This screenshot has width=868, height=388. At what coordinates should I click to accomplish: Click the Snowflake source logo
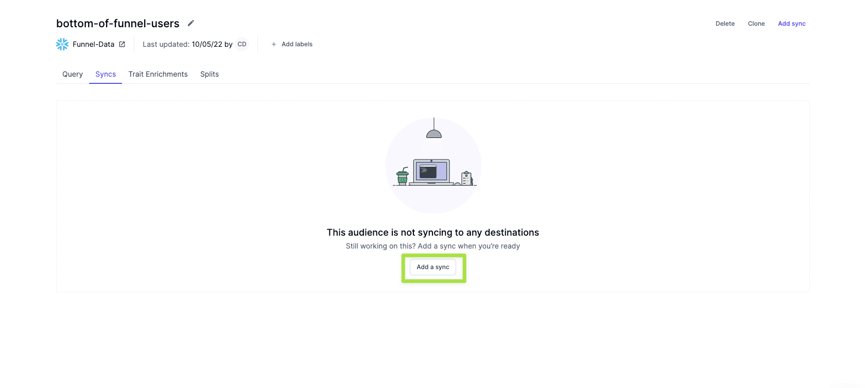[x=62, y=44]
